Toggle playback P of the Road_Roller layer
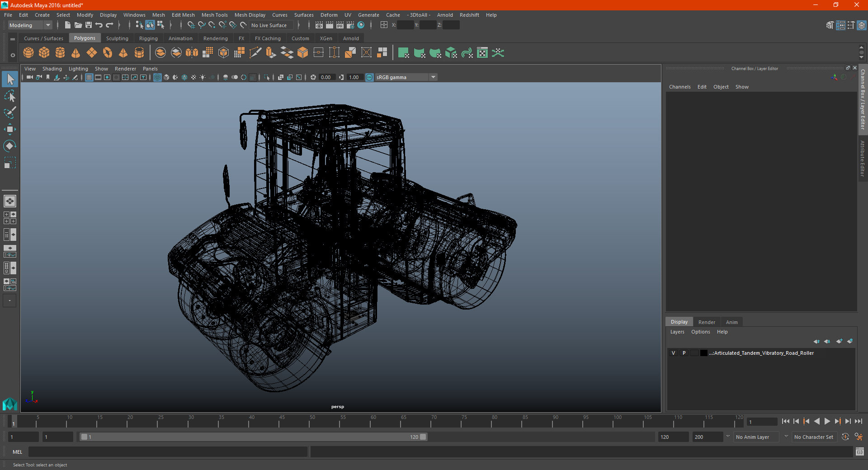 [684, 353]
